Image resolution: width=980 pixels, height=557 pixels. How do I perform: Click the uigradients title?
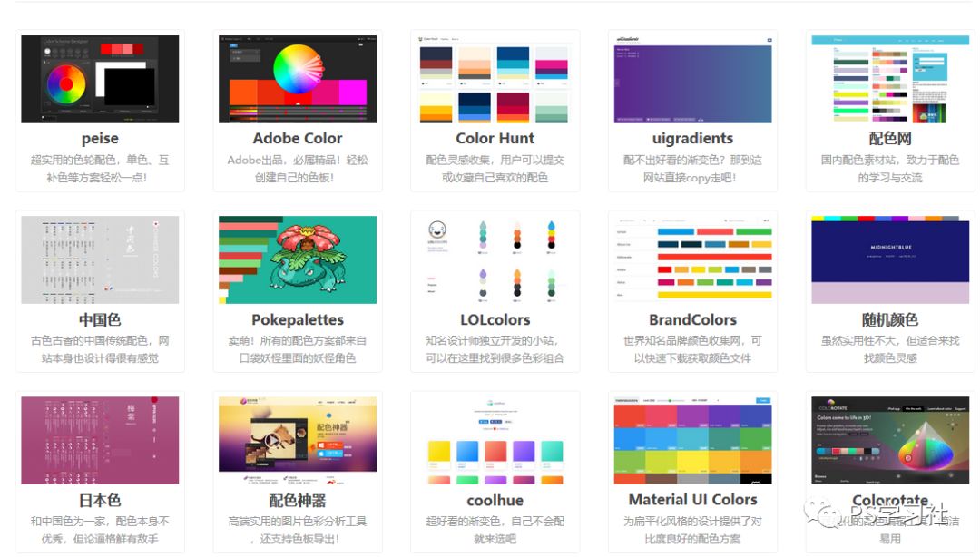point(692,138)
